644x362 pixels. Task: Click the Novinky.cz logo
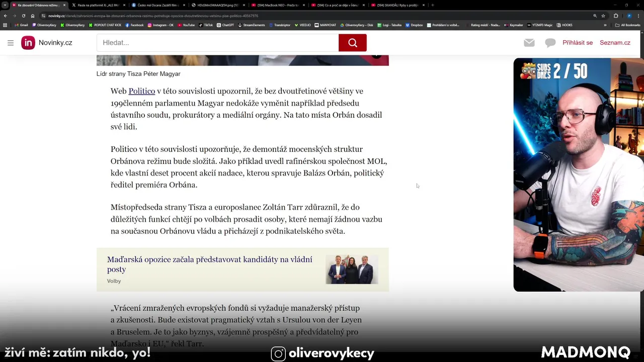click(x=47, y=43)
